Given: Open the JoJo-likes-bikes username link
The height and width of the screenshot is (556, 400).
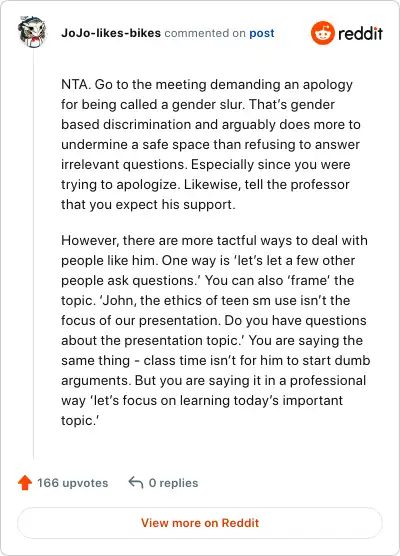Looking at the screenshot, I should coord(111,33).
